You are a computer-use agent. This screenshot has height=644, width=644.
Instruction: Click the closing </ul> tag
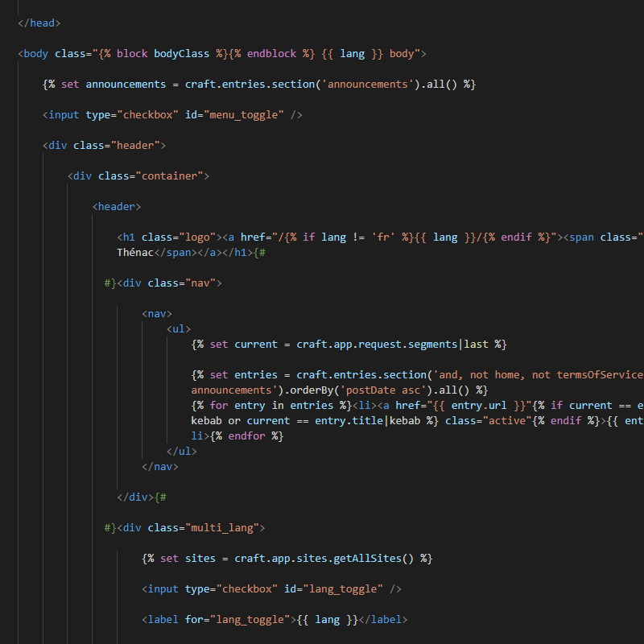point(182,452)
